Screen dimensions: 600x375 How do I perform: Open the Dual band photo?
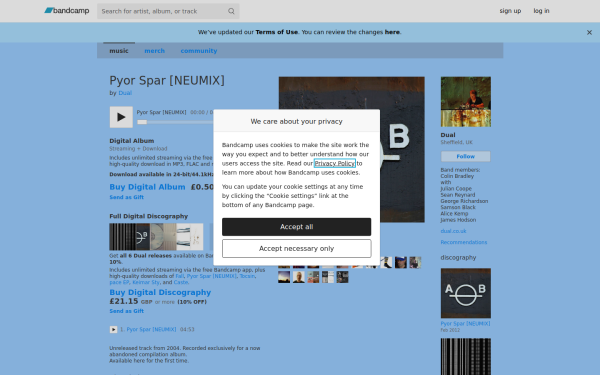coord(466,102)
